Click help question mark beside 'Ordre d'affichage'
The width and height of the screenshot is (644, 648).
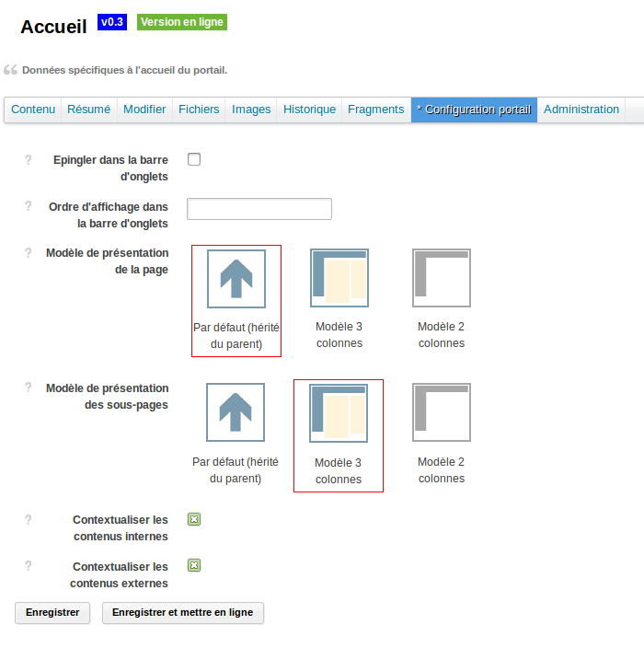click(28, 206)
